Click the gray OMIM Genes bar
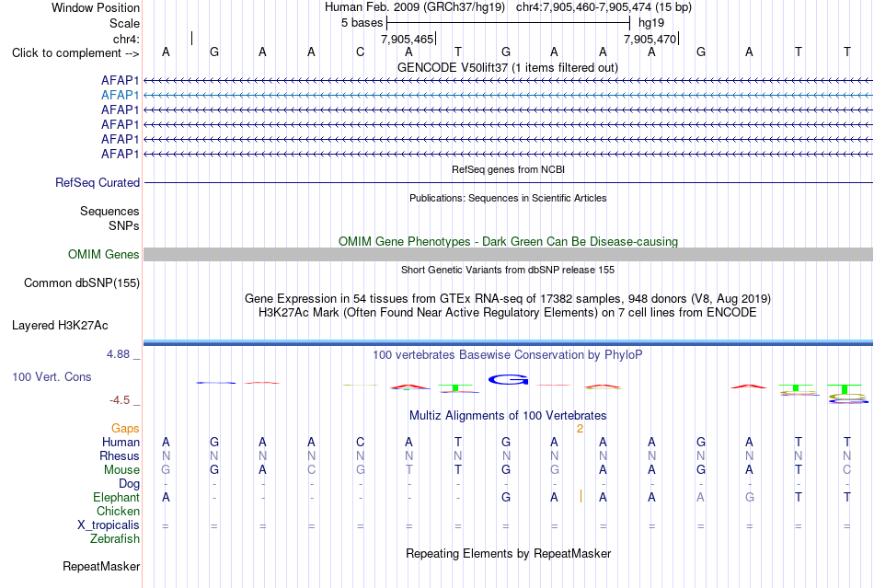This screenshot has height=588, width=874. (508, 255)
